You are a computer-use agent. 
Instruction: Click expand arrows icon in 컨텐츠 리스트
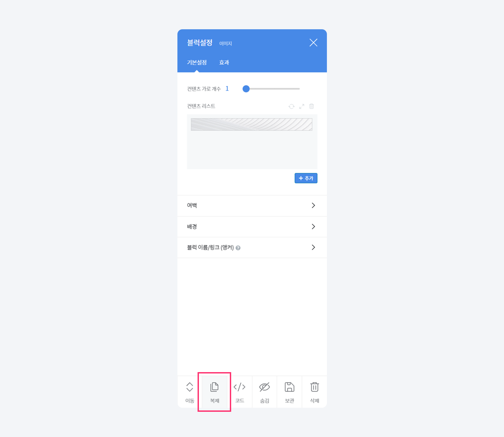(302, 106)
